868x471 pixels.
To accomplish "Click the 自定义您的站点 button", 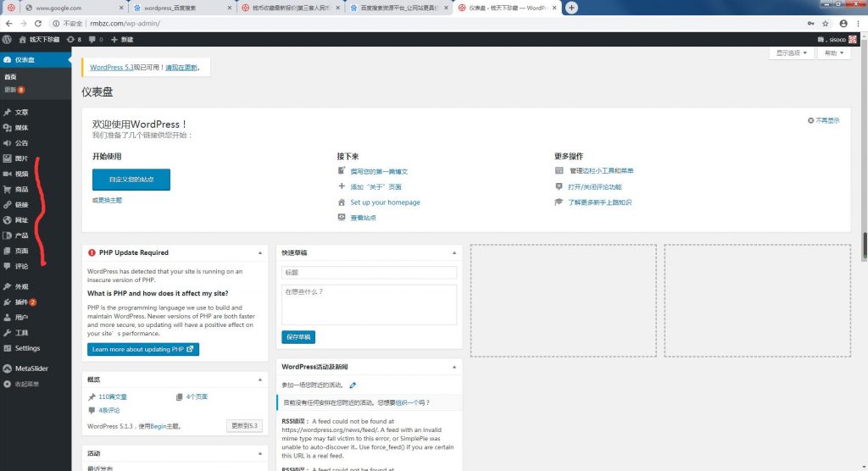I will coord(131,180).
